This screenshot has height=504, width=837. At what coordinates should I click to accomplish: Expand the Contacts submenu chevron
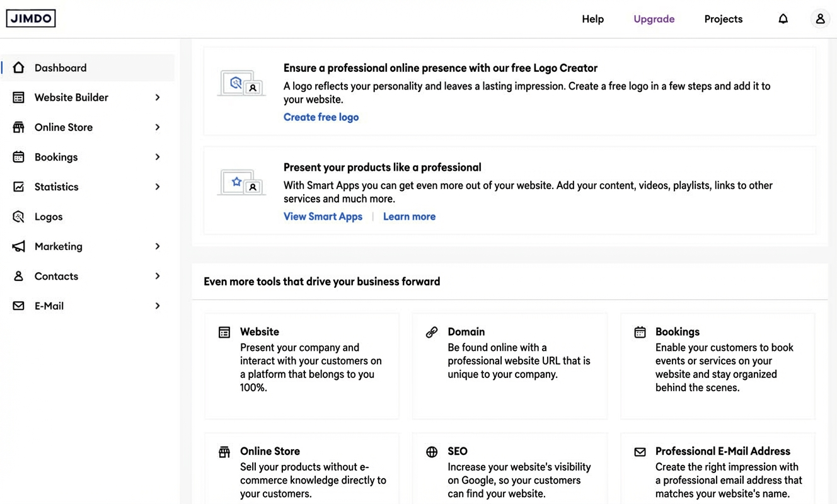[x=158, y=276]
